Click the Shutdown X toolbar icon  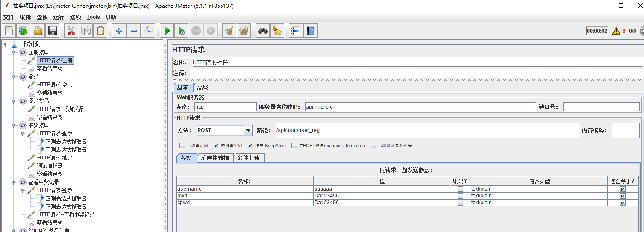[x=211, y=31]
